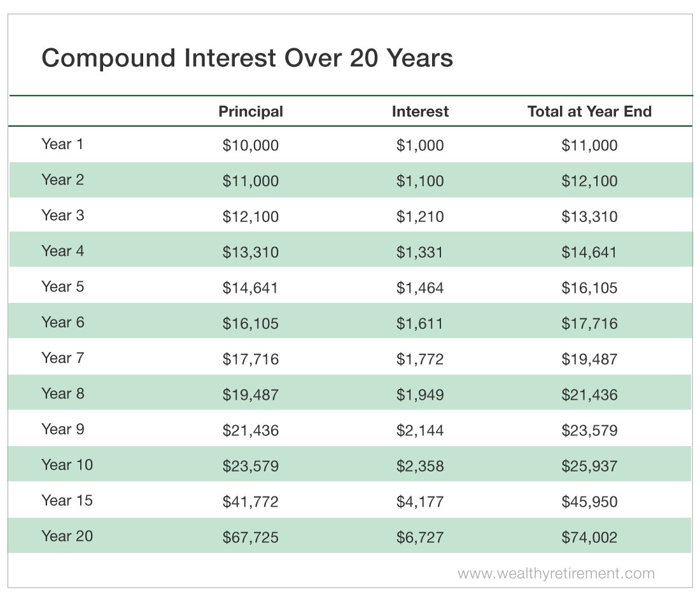
Task: Click the Interest column header
Action: click(420, 111)
